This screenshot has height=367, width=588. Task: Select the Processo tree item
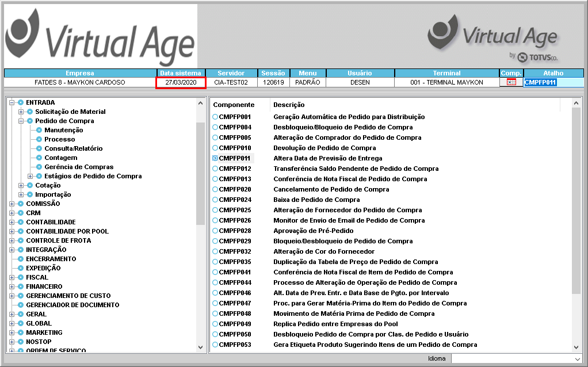click(60, 139)
